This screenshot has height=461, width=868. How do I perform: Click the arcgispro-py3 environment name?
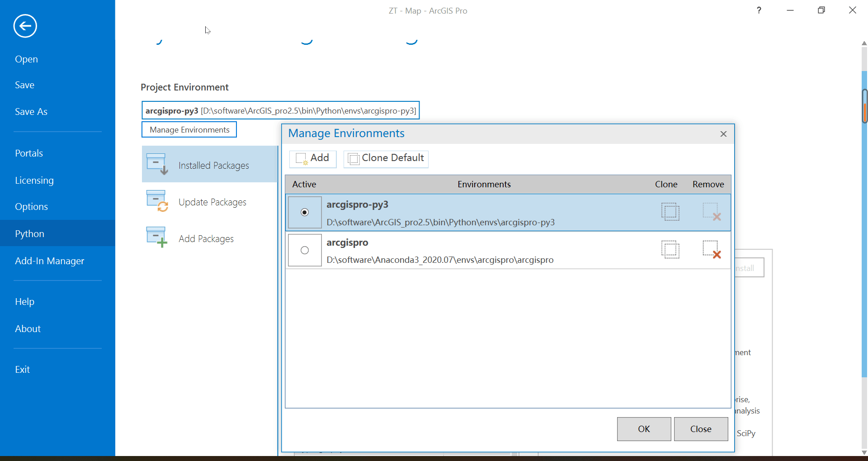(x=358, y=204)
